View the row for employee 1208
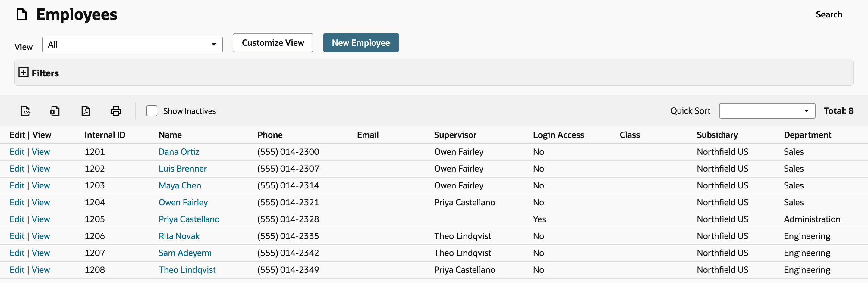 (x=41, y=269)
